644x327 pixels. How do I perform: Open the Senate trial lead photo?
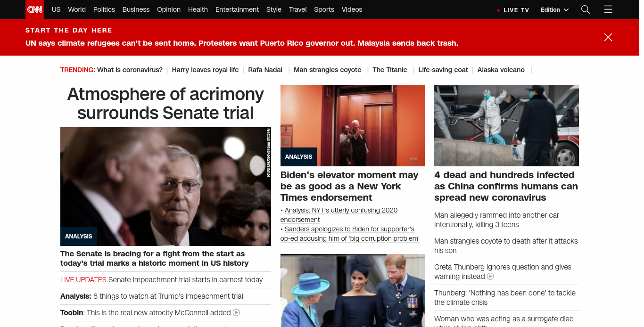pos(165,187)
